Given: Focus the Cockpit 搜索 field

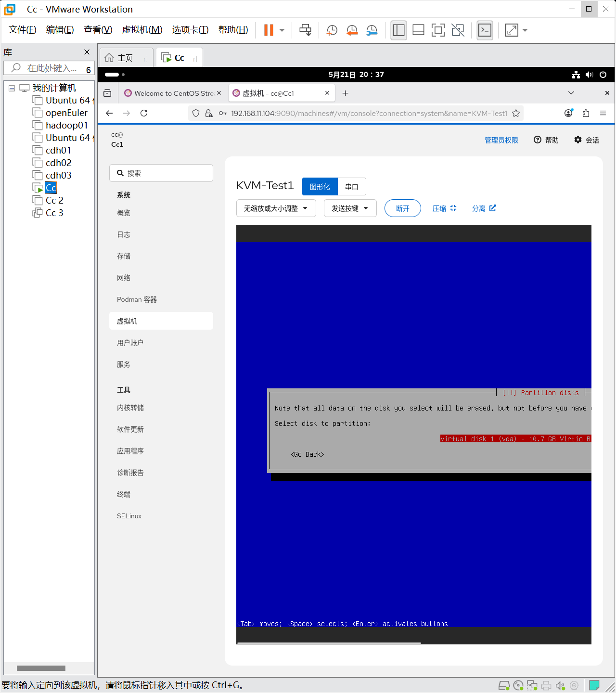Looking at the screenshot, I should (x=161, y=173).
